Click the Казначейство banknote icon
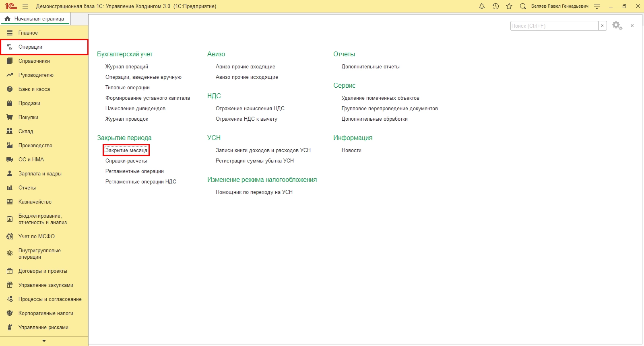The height and width of the screenshot is (346, 644). [10, 202]
